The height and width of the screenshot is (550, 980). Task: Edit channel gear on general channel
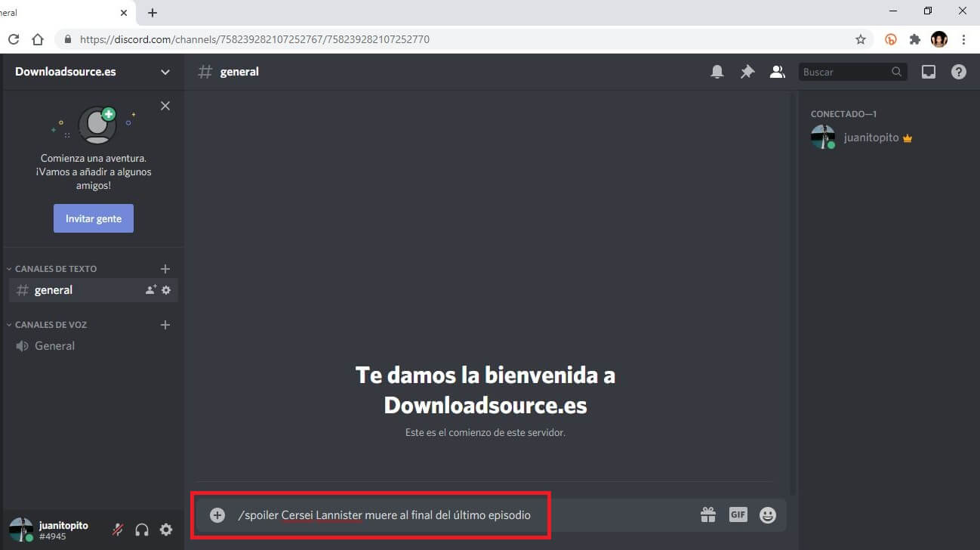coord(166,290)
